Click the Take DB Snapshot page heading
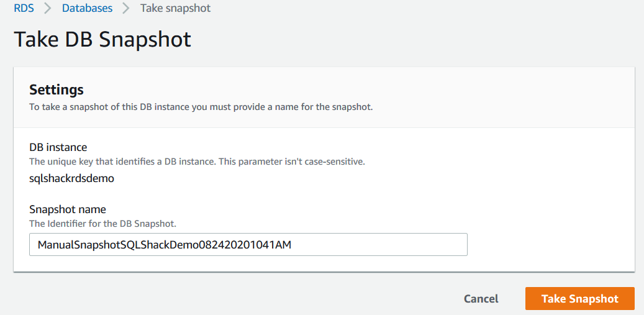The height and width of the screenshot is (315, 644). pos(102,39)
